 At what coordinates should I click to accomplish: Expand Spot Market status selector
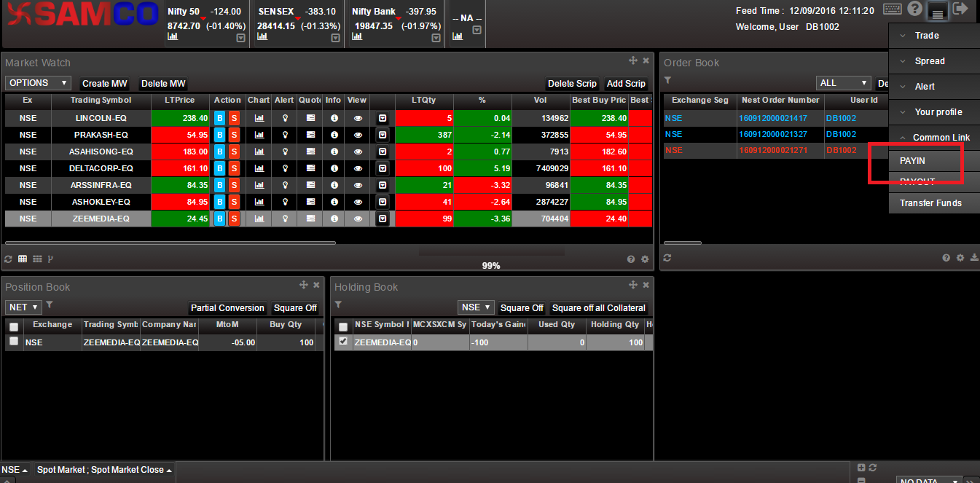pyautogui.click(x=105, y=470)
